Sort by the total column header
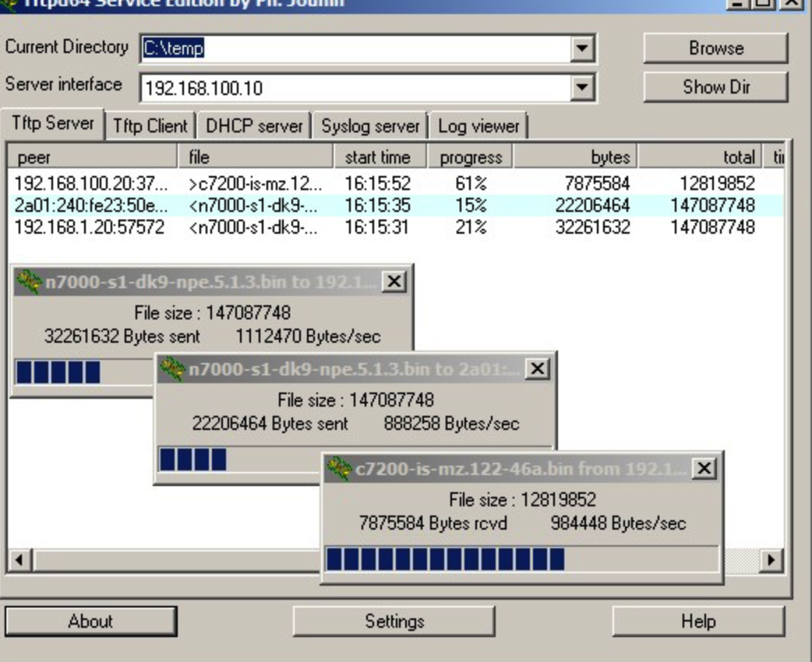 coord(700,157)
